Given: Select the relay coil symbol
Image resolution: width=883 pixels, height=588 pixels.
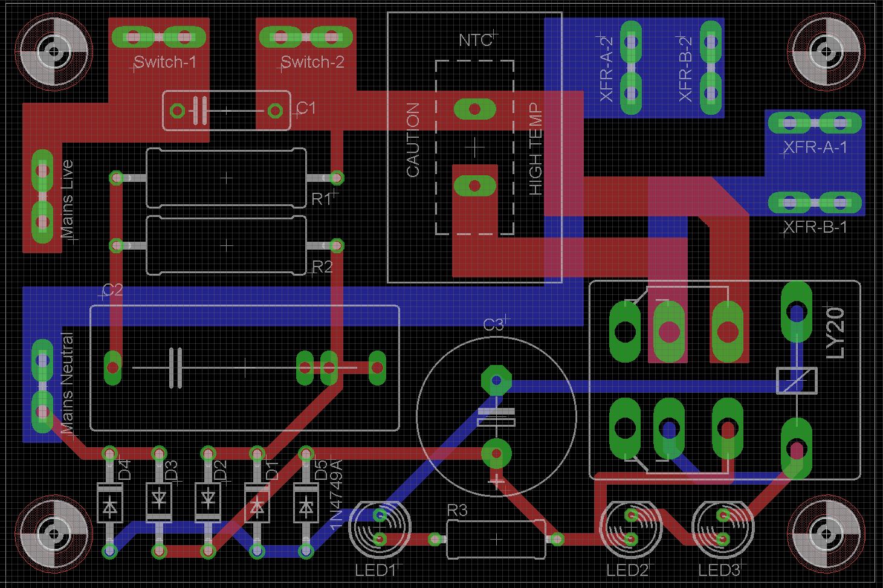Looking at the screenshot, I should 797,380.
